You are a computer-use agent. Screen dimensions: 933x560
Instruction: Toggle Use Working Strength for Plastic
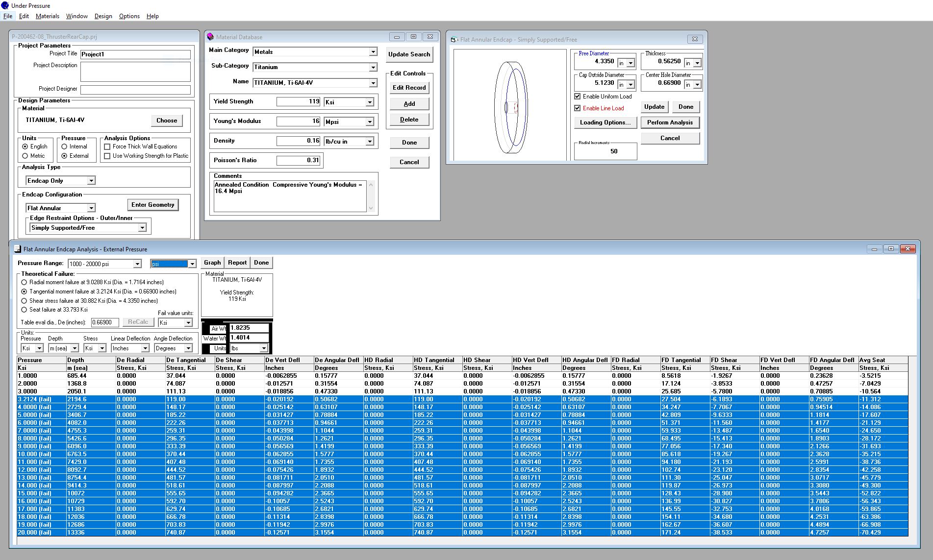tap(107, 156)
